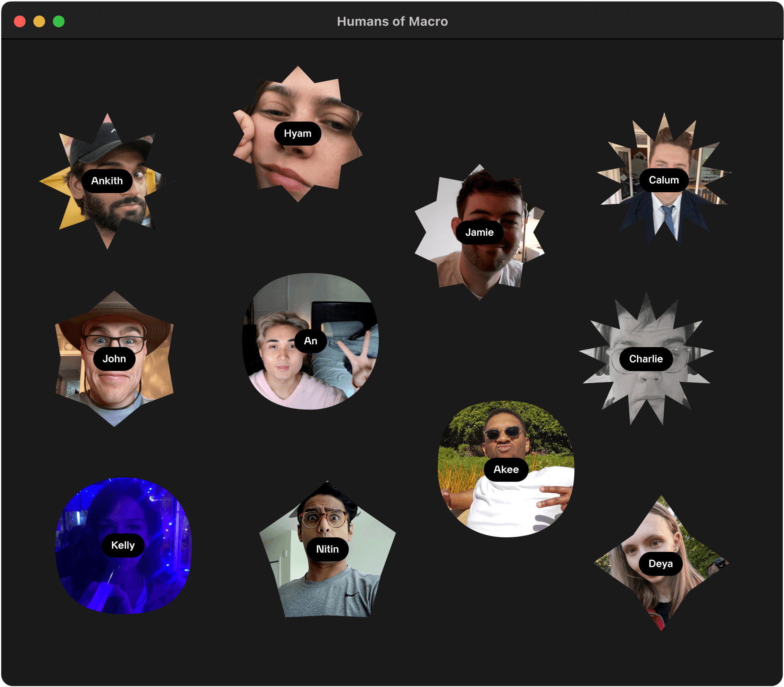Screen dimensions: 784x687
Task: Click the Deya name label
Action: (x=660, y=564)
